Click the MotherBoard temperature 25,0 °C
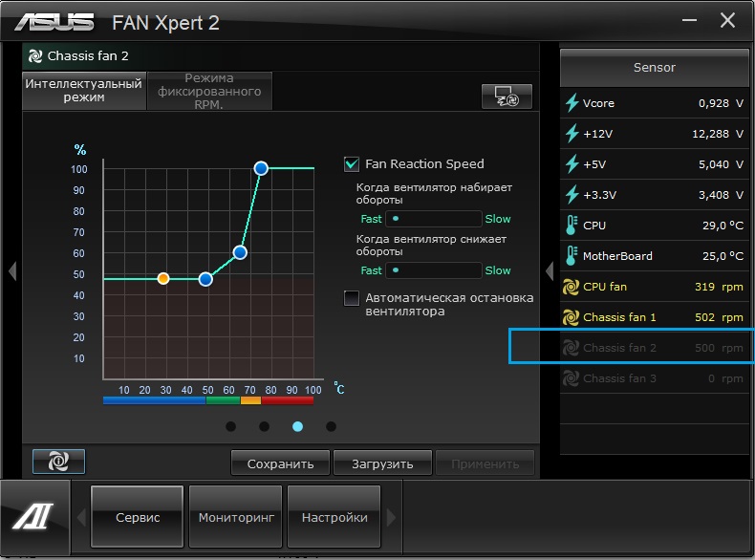755x560 pixels. point(723,256)
